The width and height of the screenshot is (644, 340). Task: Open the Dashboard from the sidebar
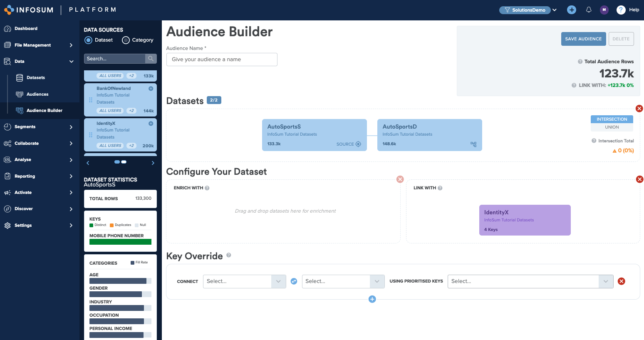coord(25,28)
